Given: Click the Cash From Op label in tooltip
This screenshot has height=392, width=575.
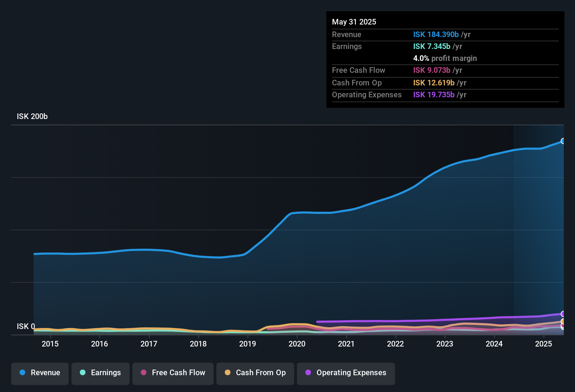Looking at the screenshot, I should click(x=357, y=83).
